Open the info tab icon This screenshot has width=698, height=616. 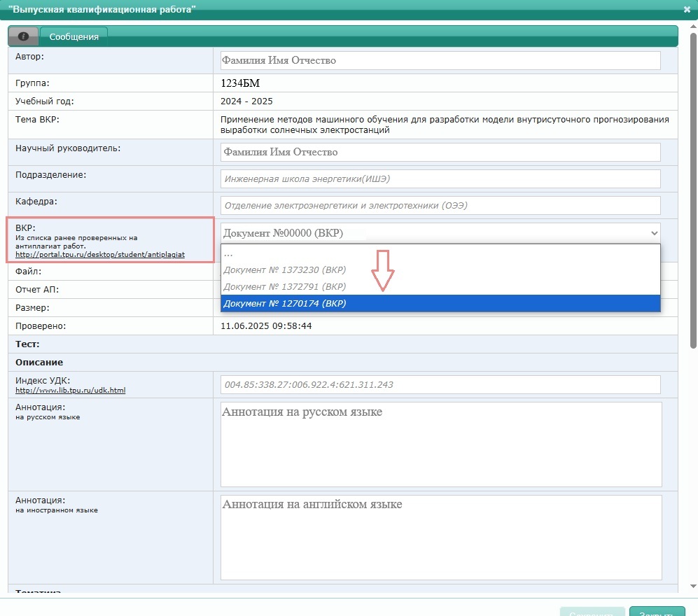(24, 36)
